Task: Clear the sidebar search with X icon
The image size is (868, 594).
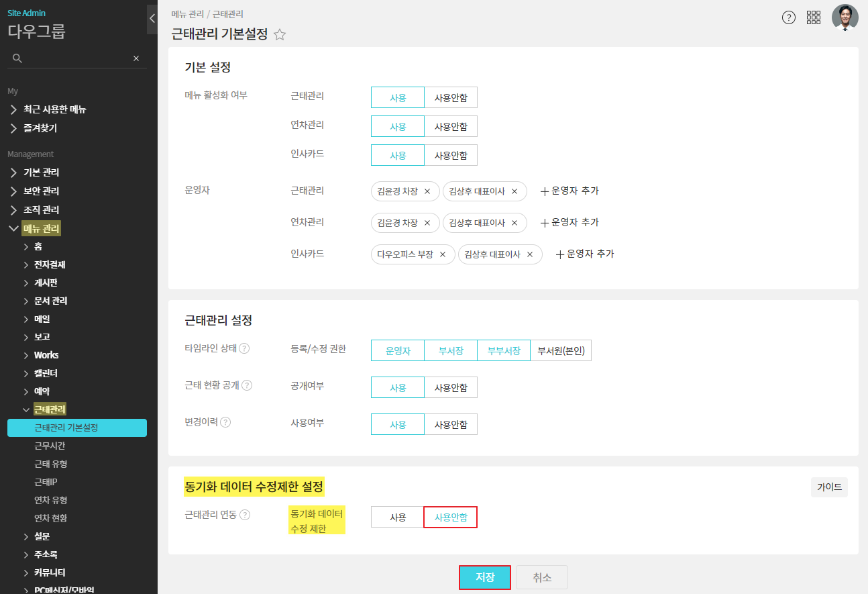Action: 136,58
